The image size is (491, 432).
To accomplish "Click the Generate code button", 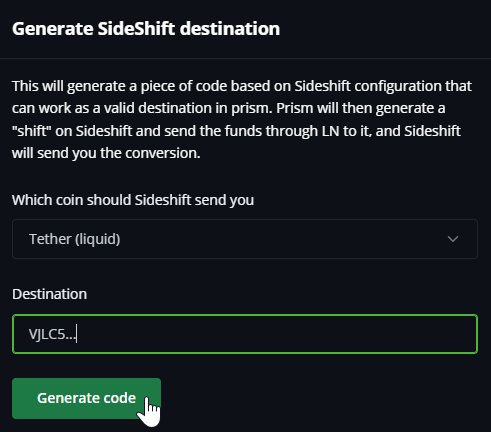I will (x=86, y=398).
